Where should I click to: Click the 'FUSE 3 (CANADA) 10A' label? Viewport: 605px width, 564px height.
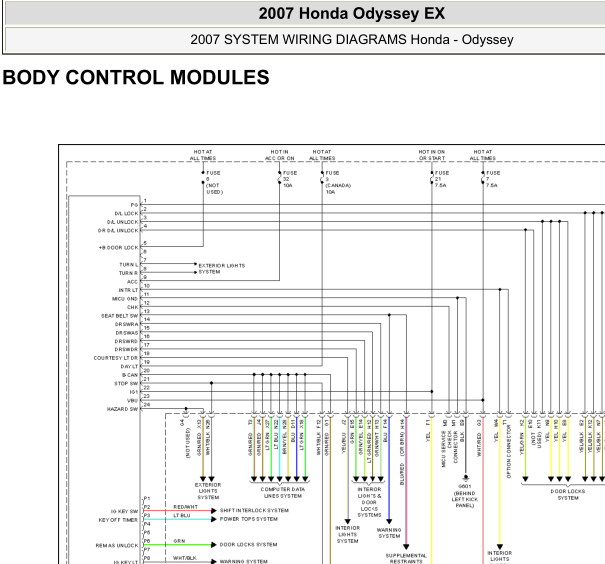click(338, 182)
